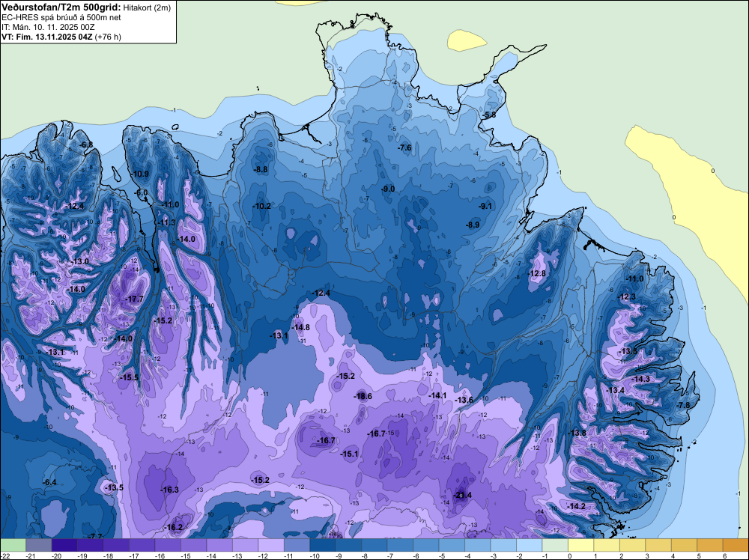Screen dimensions: 749x560
Task: Click the -10 dark blue legend swatch
Action: click(322, 545)
